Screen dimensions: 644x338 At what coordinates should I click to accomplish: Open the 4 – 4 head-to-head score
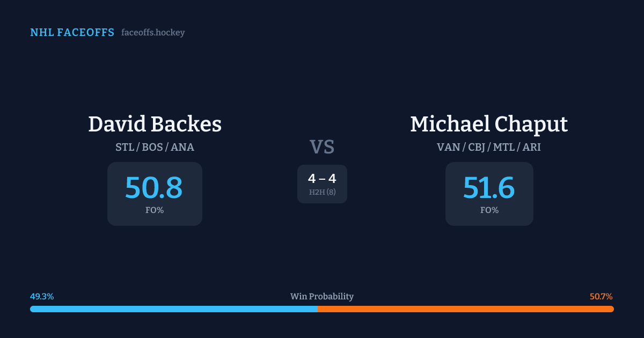pyautogui.click(x=322, y=179)
